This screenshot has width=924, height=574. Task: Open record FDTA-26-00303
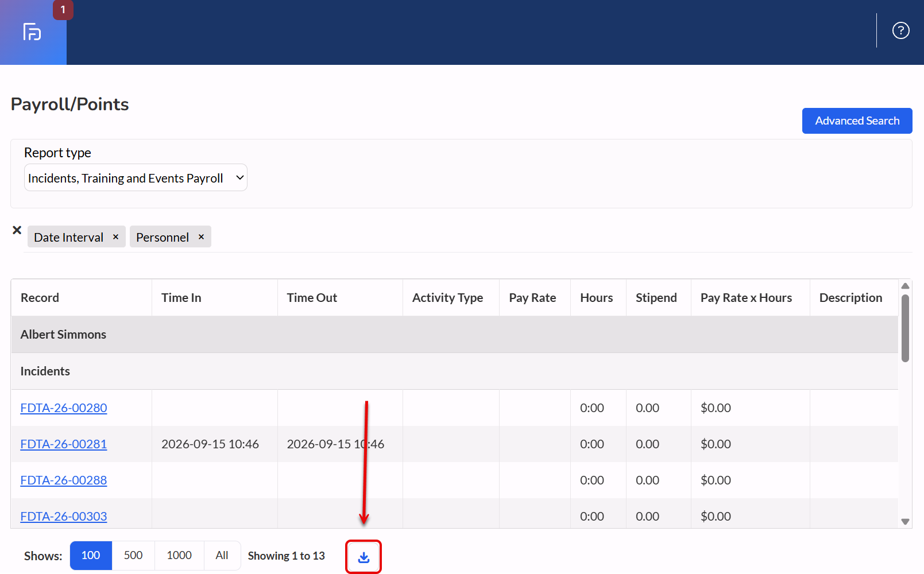[64, 516]
